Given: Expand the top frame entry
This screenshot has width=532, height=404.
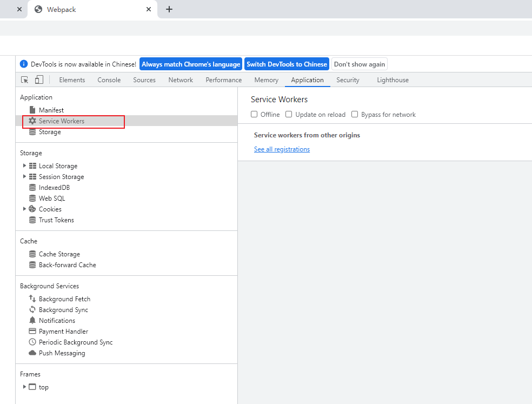Looking at the screenshot, I should point(24,387).
